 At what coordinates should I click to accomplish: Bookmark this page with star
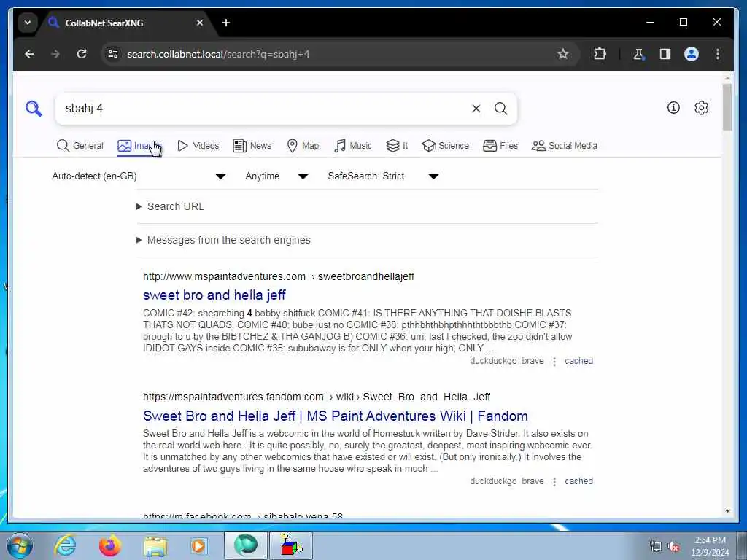[562, 54]
